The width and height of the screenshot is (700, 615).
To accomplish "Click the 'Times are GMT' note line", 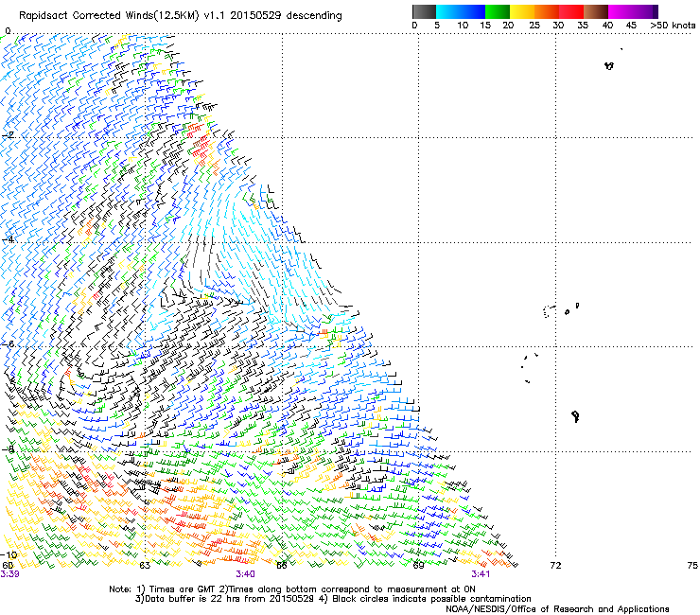I will coord(292,589).
